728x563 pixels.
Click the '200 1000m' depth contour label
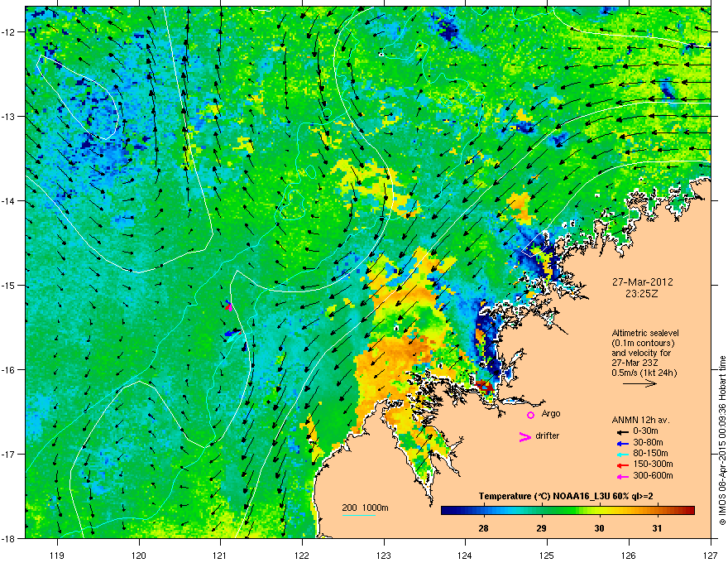click(x=365, y=508)
